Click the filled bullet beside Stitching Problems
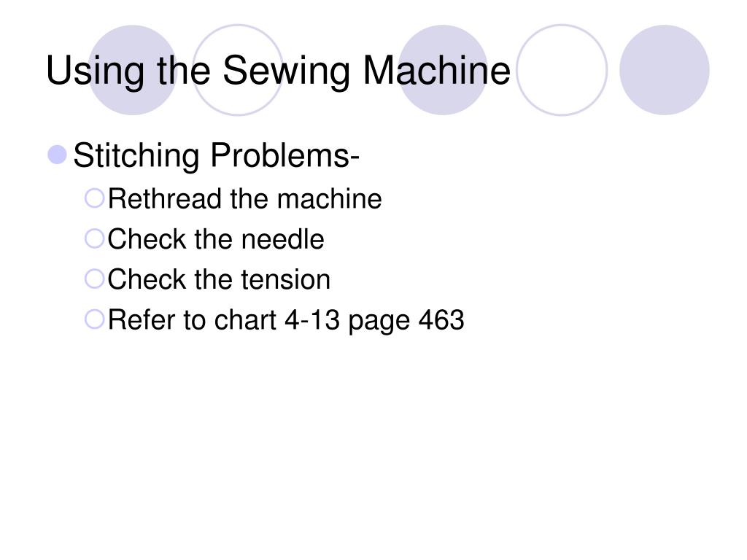The height and width of the screenshot is (560, 747). (57, 155)
